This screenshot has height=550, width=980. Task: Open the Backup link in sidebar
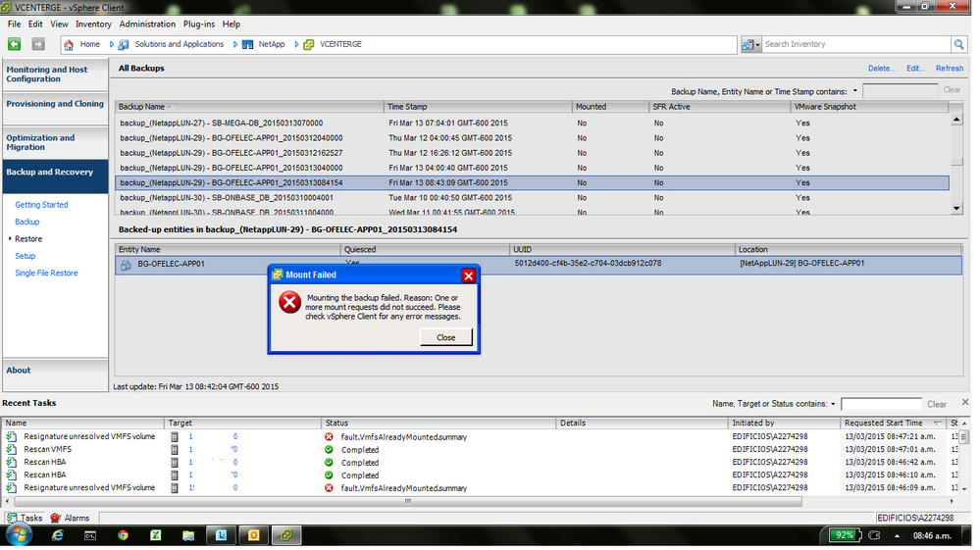[27, 224]
